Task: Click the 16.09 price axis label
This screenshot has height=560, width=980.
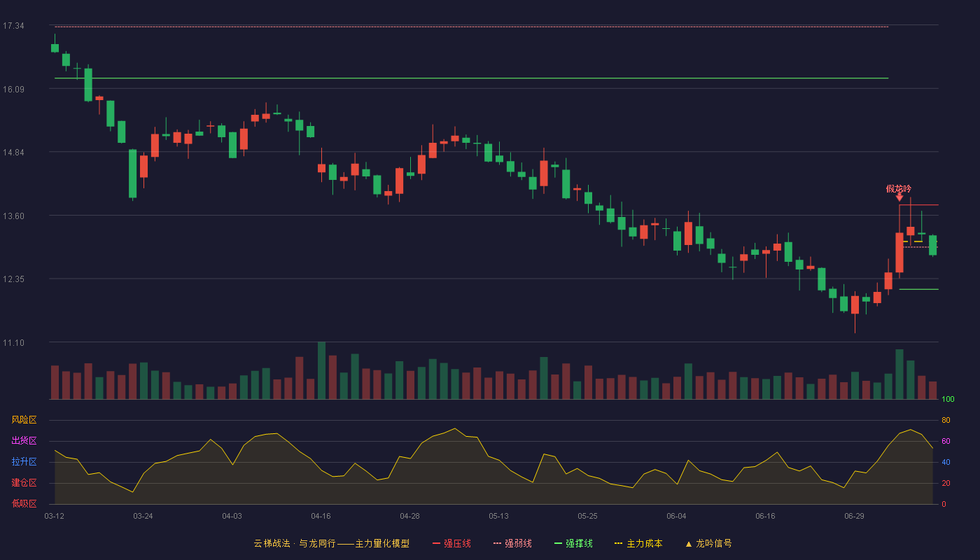Action: 13,89
